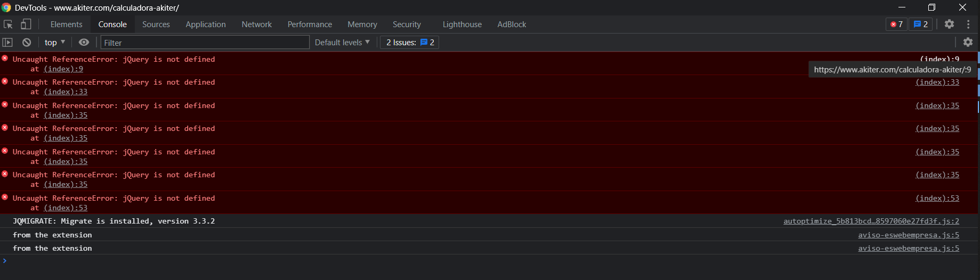Screen dimensions: 980x280
Task: Focus the Filter input field
Action: pos(205,43)
